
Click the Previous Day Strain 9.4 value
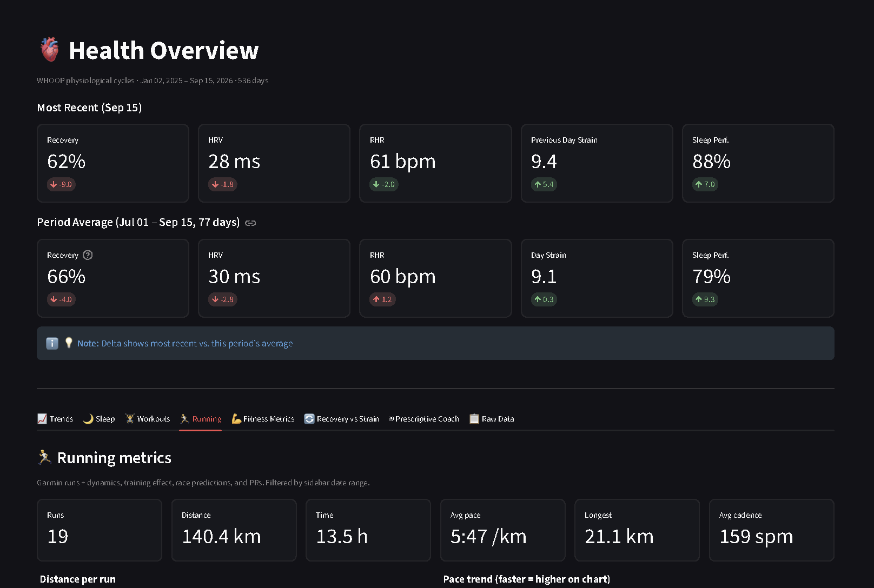544,162
